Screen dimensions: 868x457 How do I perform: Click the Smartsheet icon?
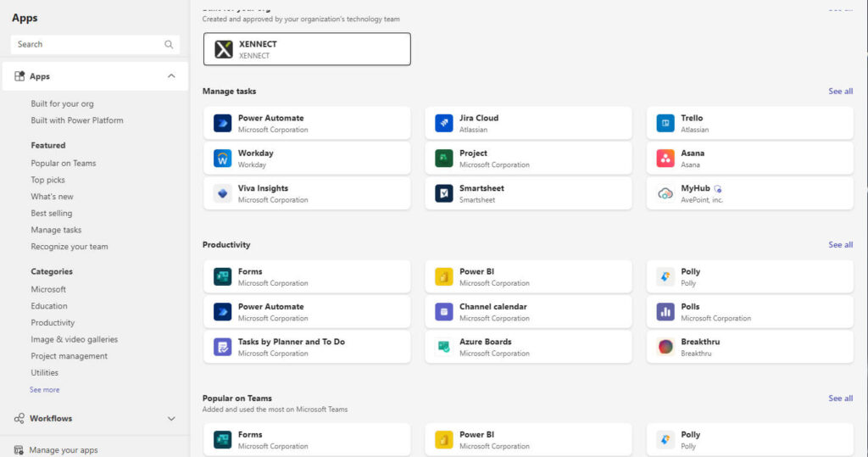tap(444, 193)
